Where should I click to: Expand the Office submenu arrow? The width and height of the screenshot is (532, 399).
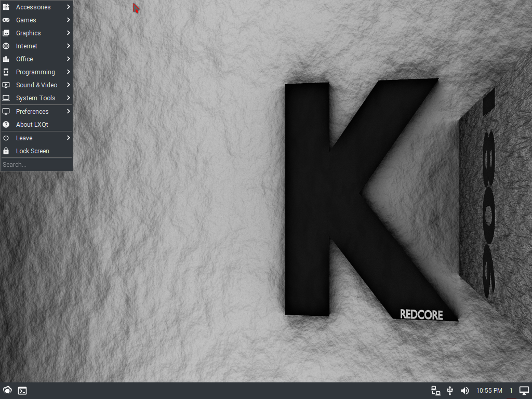pos(68,59)
